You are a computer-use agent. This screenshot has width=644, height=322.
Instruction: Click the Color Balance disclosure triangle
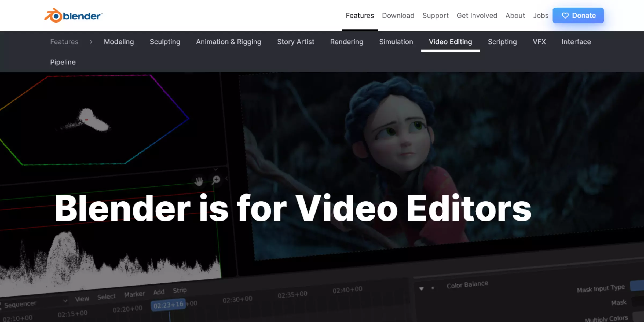[x=421, y=289]
